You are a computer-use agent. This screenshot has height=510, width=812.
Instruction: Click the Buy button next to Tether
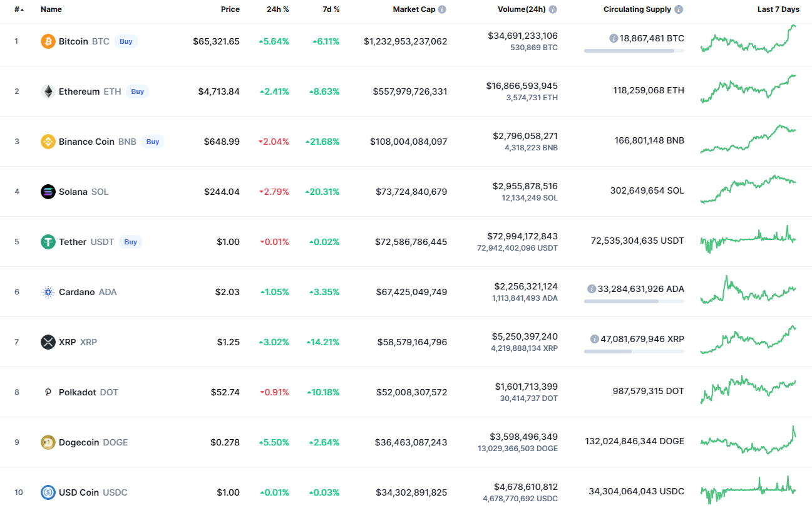[x=130, y=242]
